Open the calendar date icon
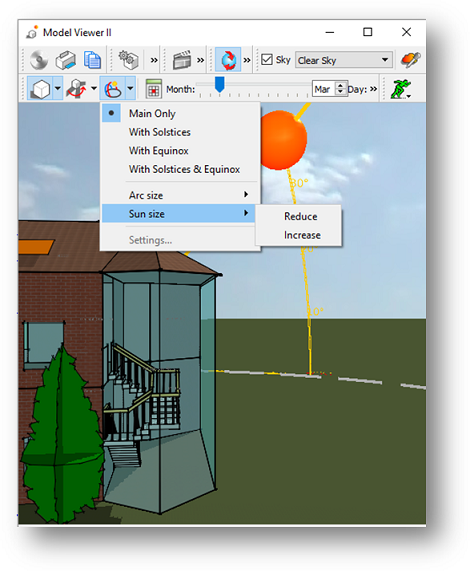The image size is (470, 571). 153,88
